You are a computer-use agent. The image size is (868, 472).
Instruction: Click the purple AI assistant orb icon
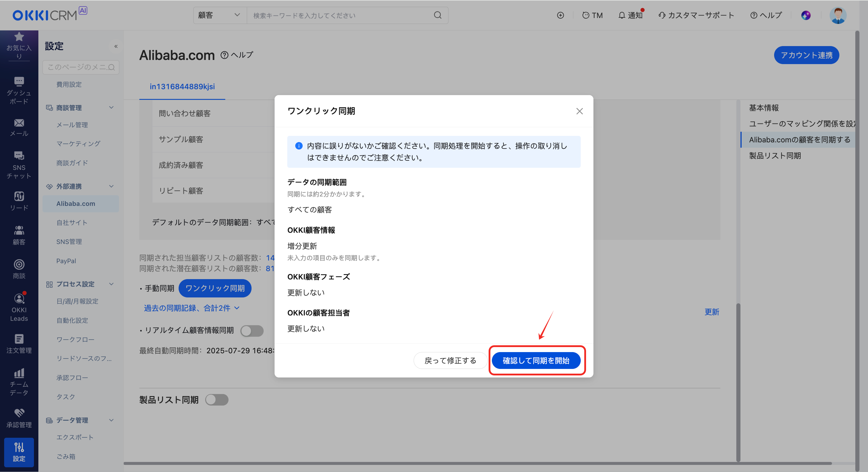click(806, 15)
